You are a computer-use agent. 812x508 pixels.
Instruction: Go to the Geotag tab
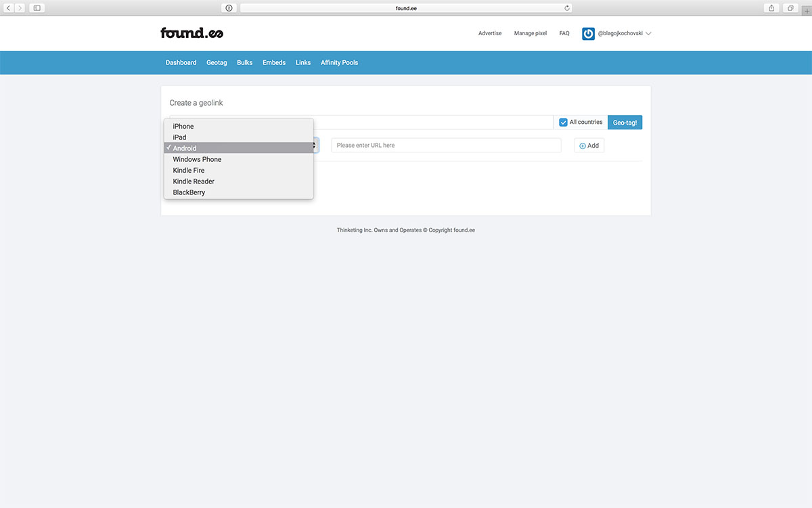click(x=217, y=62)
